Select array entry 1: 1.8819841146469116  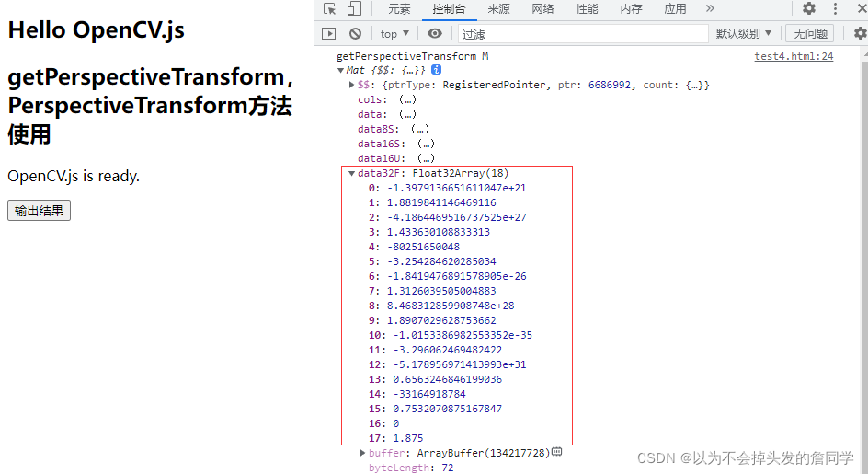[x=432, y=202]
